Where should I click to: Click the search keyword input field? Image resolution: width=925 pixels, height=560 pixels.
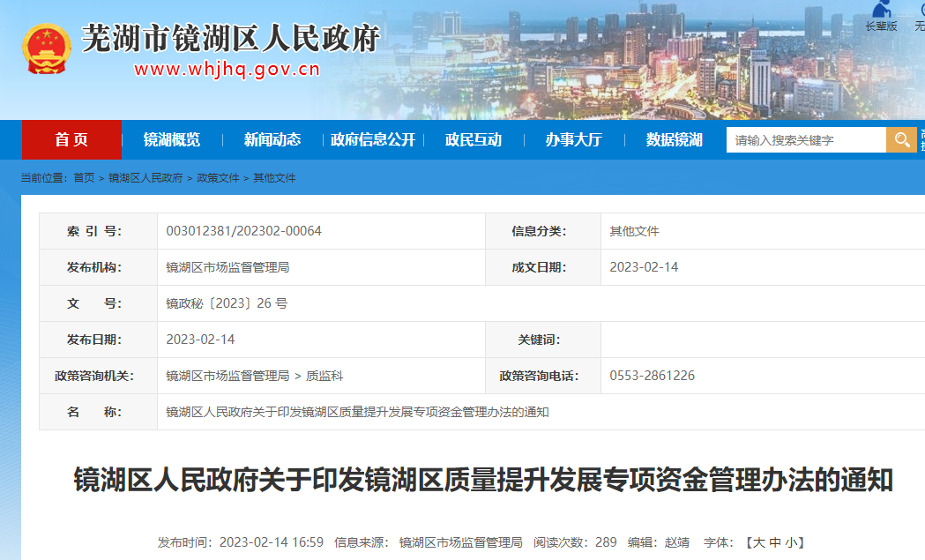click(805, 139)
